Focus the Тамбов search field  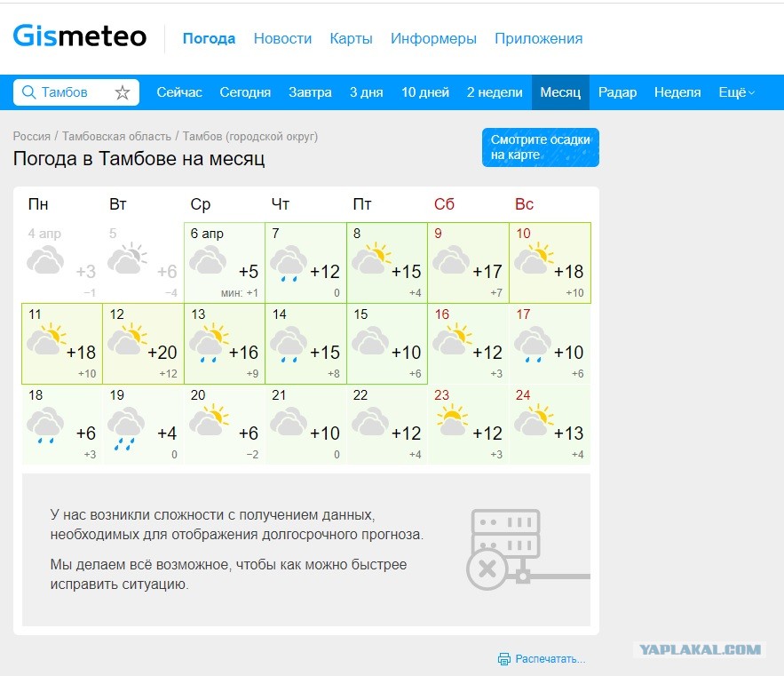(76, 92)
